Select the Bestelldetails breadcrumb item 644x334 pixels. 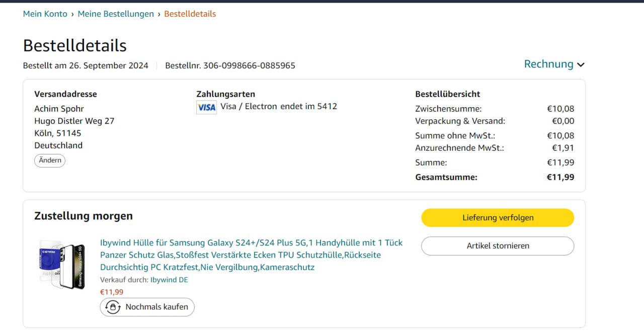[190, 14]
